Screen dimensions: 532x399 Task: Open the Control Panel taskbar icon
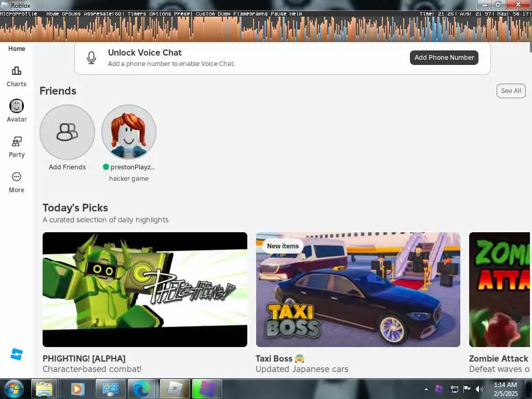click(110, 389)
